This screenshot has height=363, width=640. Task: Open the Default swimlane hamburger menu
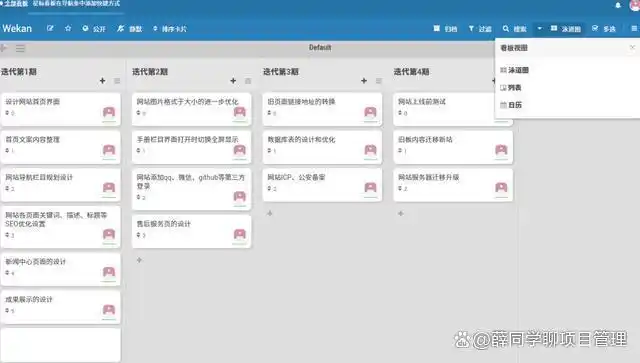tap(20, 49)
